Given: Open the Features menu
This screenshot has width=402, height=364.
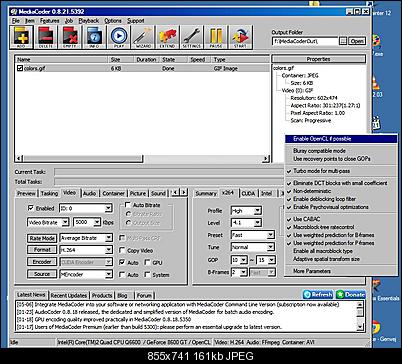Looking at the screenshot, I should pyautogui.click(x=50, y=21).
